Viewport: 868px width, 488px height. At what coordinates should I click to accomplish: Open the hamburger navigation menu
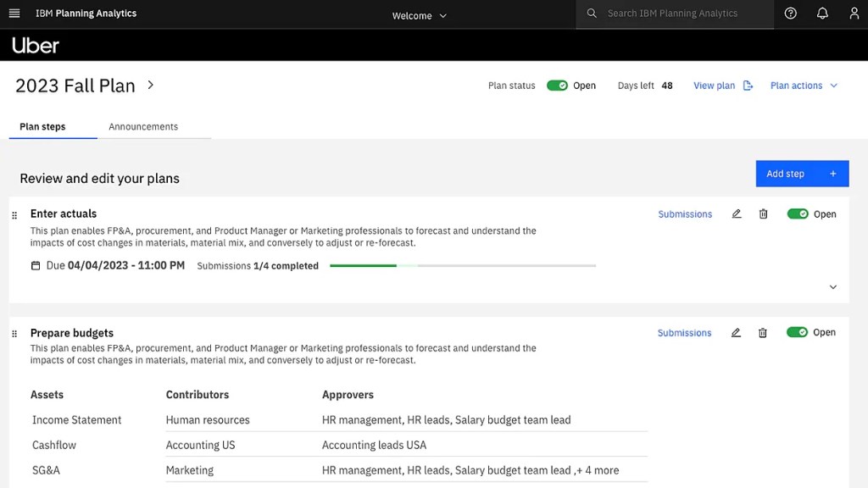(14, 14)
